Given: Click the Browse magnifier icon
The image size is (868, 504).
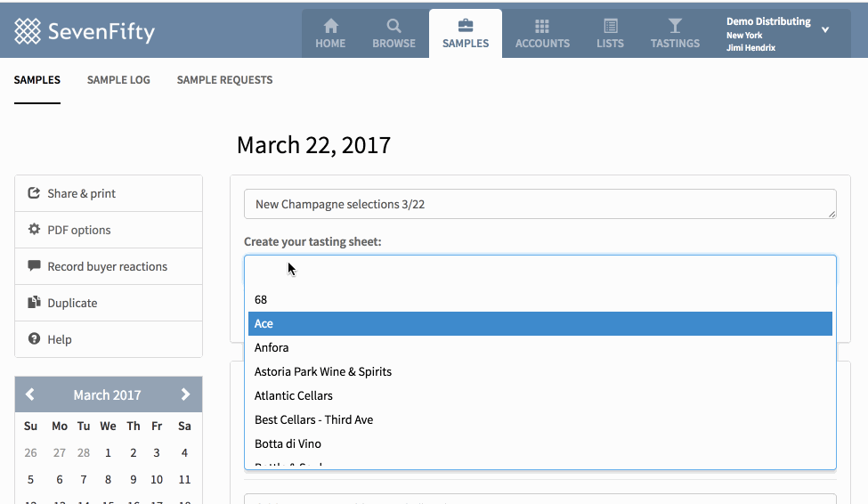Looking at the screenshot, I should pos(393,26).
